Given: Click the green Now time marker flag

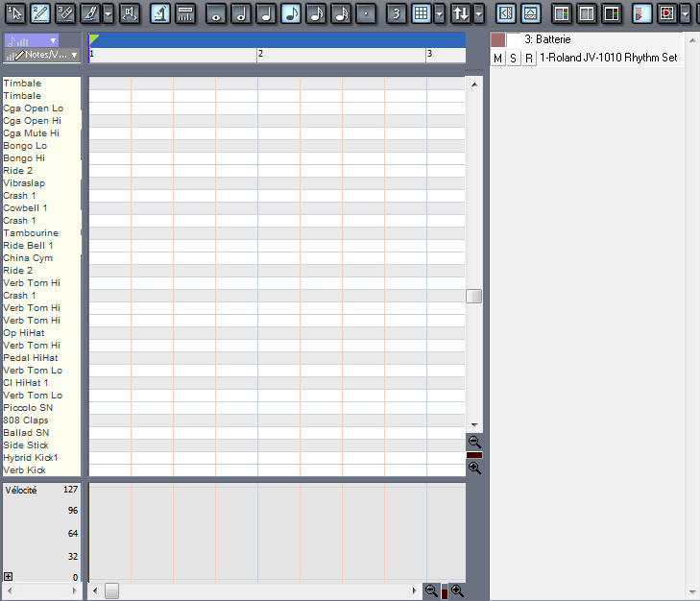Looking at the screenshot, I should point(94,39).
